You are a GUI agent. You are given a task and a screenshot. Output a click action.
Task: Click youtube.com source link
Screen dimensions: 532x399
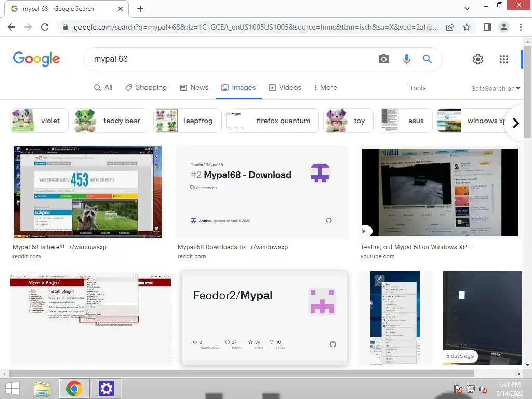tap(377, 257)
